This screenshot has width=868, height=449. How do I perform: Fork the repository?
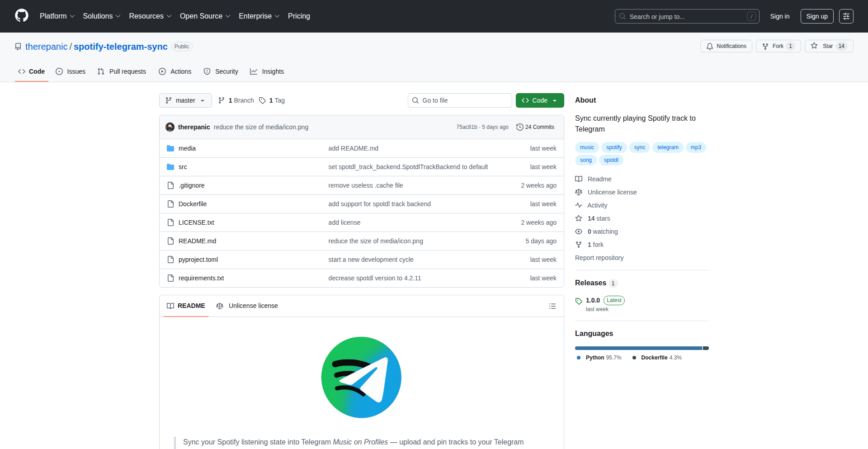(778, 46)
